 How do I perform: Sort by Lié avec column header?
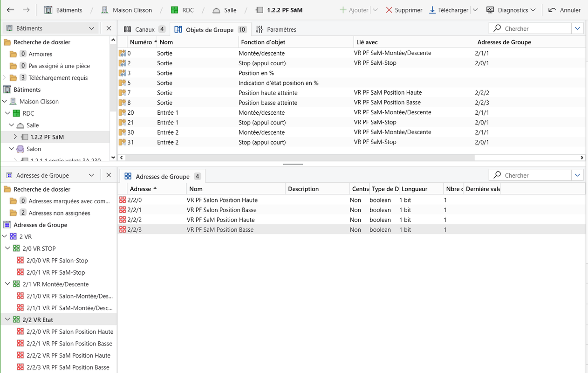click(x=414, y=42)
